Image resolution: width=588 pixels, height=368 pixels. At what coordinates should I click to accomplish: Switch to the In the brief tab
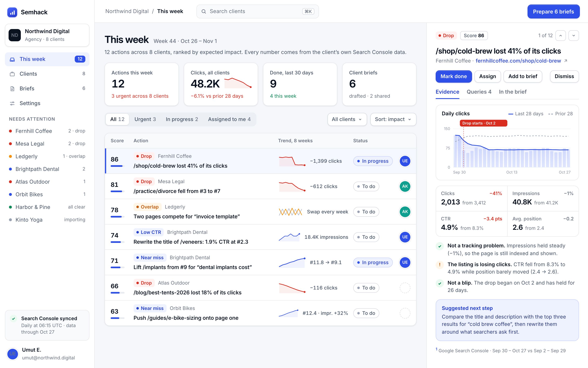[513, 92]
